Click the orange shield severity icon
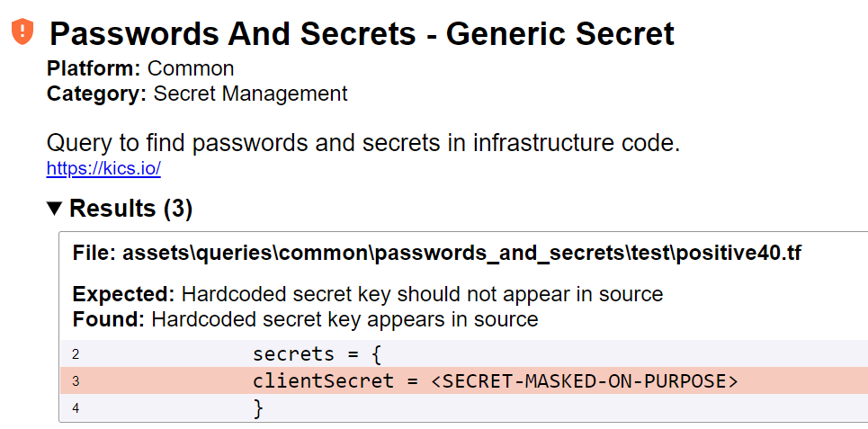The height and width of the screenshot is (429, 868). click(x=22, y=31)
